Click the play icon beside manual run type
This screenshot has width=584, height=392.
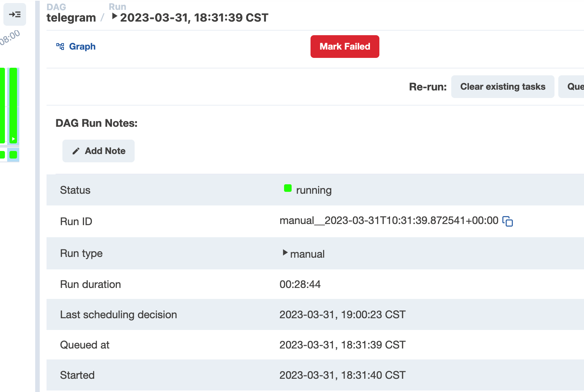click(284, 253)
